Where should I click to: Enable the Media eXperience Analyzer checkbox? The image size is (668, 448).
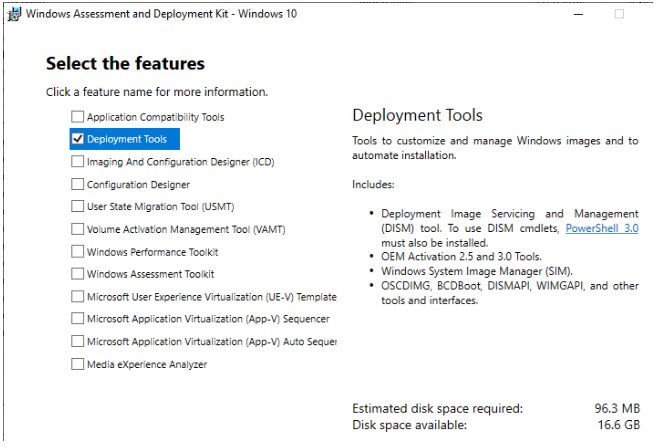point(78,364)
